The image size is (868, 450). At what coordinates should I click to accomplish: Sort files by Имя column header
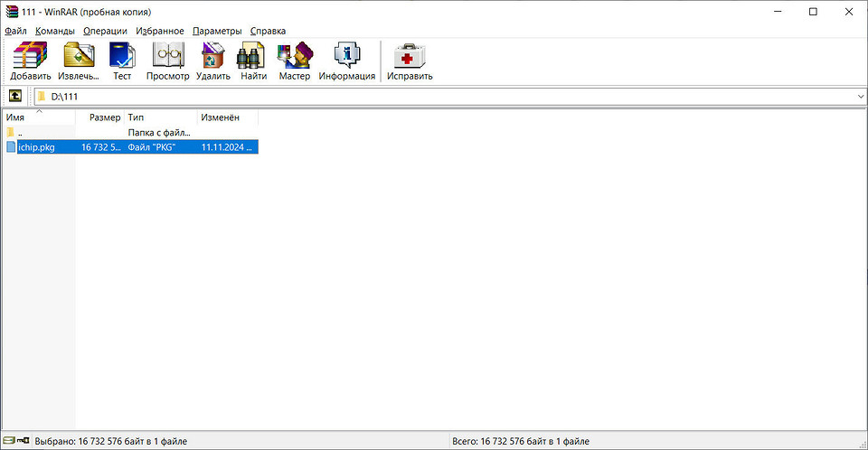[36, 118]
